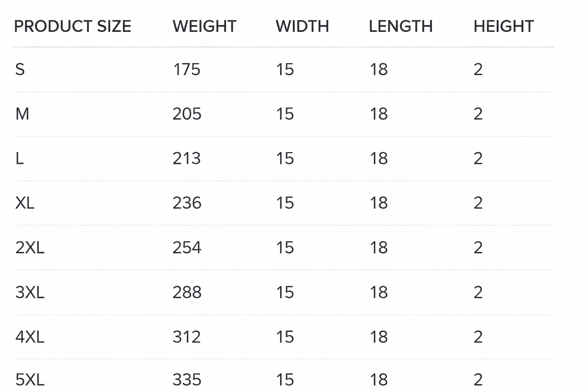Click the 4XL size row label
The height and width of the screenshot is (392, 588).
(30, 337)
